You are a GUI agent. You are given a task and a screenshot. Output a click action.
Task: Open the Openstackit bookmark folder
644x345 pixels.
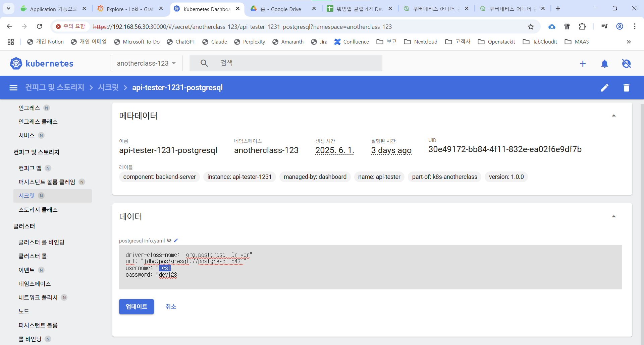coord(496,42)
